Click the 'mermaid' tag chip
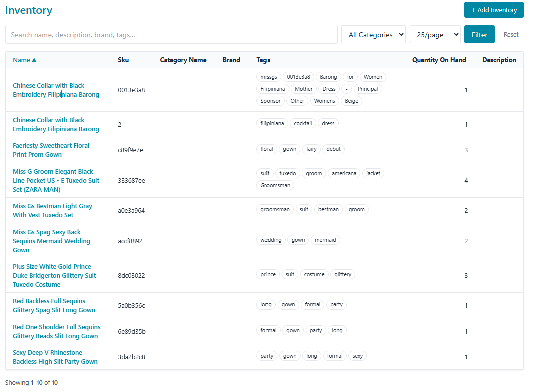Screen dimensions: 534x392 pyautogui.click(x=325, y=240)
